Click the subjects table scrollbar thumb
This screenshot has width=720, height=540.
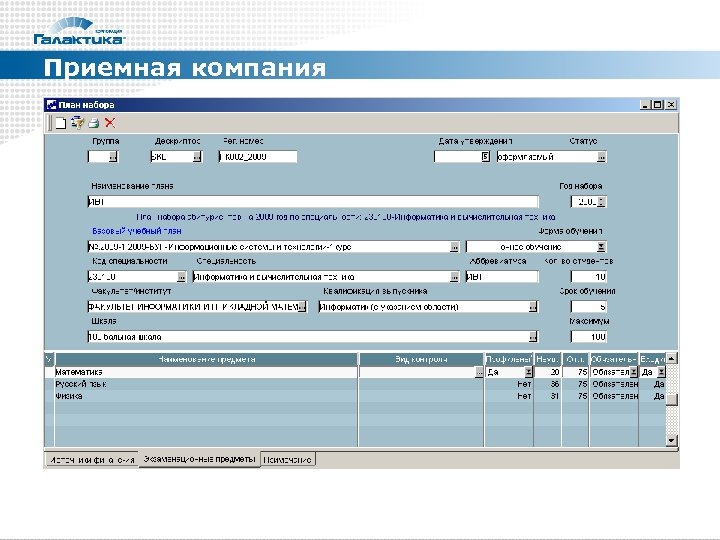click(672, 399)
